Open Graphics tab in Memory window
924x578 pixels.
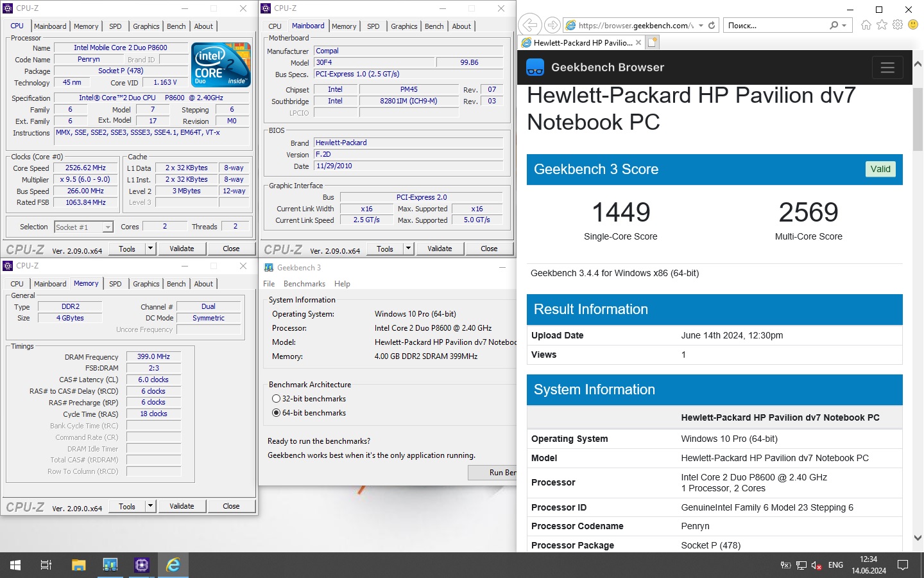pyautogui.click(x=146, y=284)
